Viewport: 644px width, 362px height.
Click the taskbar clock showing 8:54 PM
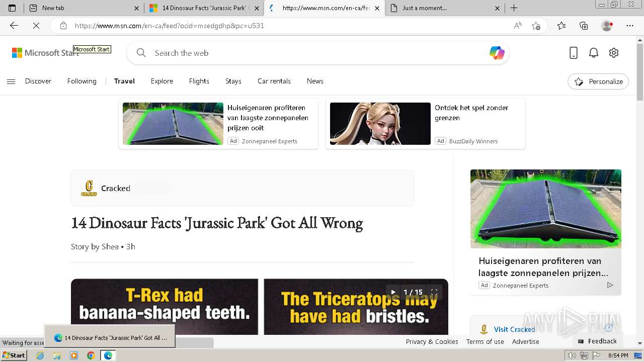pyautogui.click(x=618, y=355)
